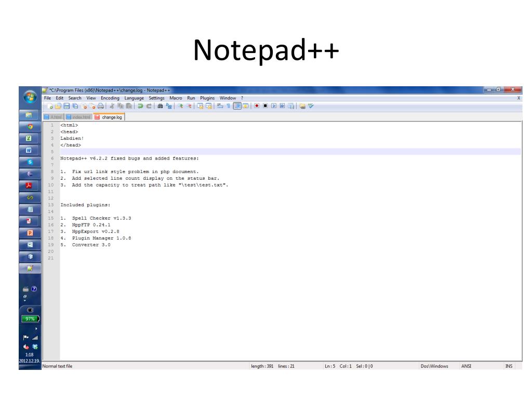Open the Run menu

191,98
